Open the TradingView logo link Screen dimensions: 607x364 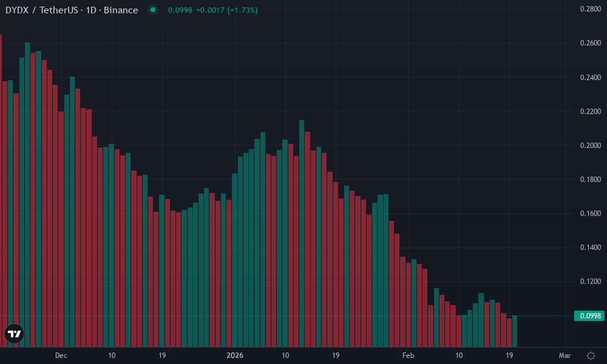coord(15,334)
